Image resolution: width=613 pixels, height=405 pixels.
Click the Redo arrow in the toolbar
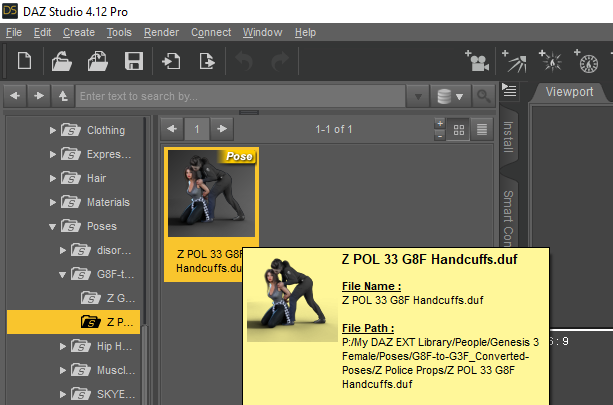pyautogui.click(x=280, y=61)
